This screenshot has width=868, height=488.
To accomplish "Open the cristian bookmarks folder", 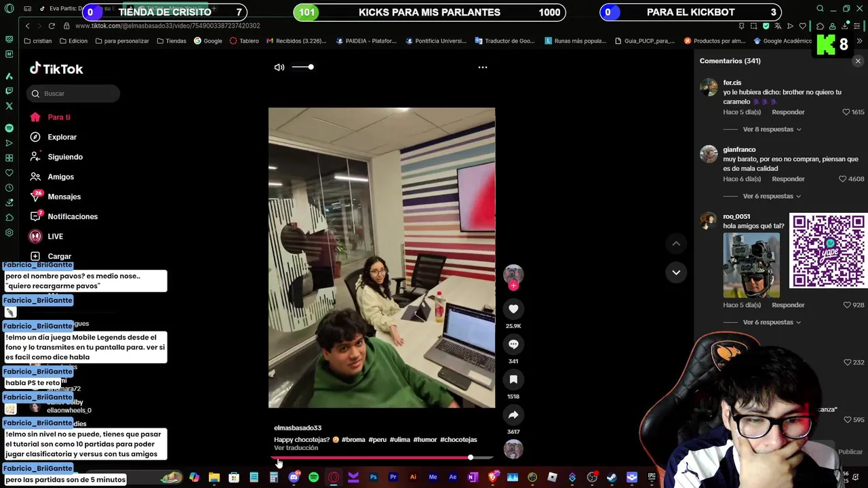I will tap(37, 41).
